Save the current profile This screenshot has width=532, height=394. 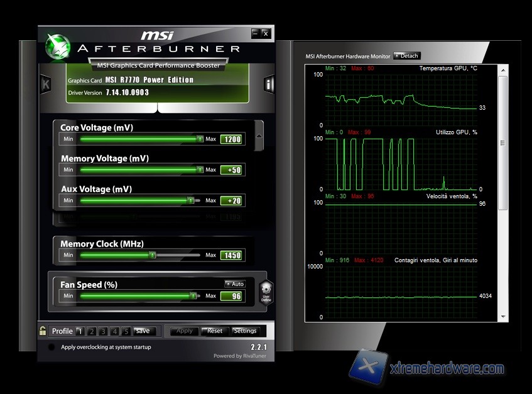pyautogui.click(x=143, y=331)
